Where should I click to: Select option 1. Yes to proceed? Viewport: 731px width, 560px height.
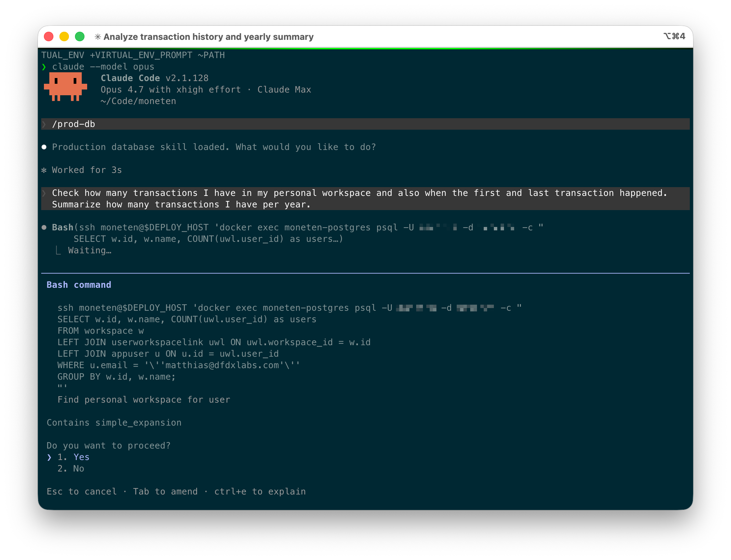tap(73, 457)
